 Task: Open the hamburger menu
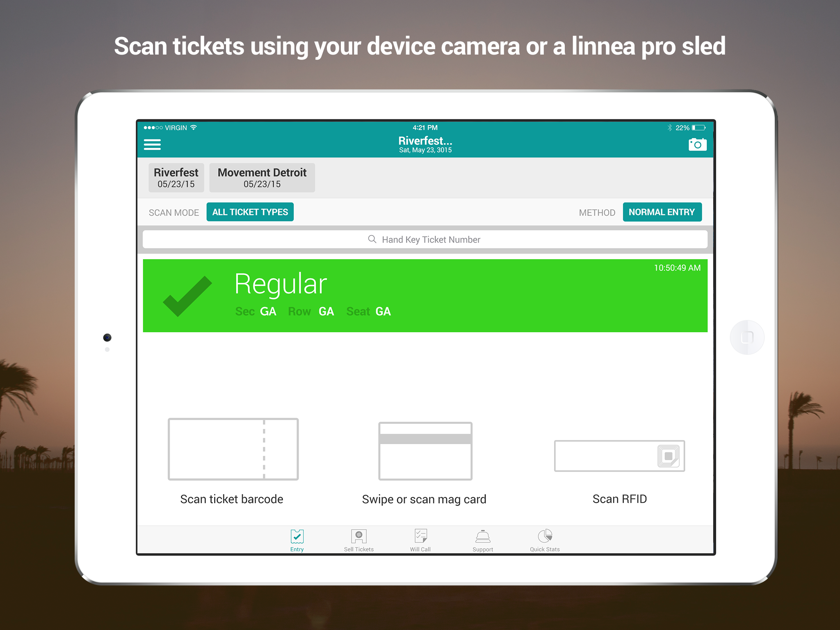point(152,144)
